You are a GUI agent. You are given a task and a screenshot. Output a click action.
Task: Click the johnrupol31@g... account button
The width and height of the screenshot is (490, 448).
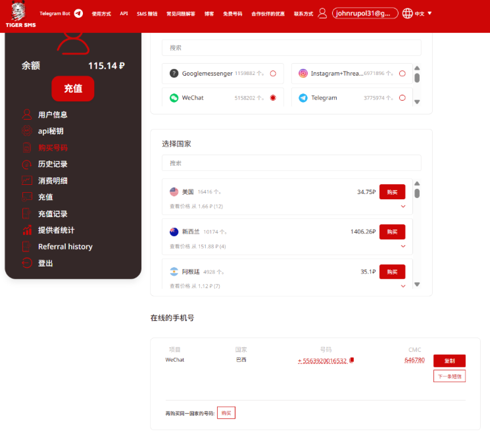[365, 13]
